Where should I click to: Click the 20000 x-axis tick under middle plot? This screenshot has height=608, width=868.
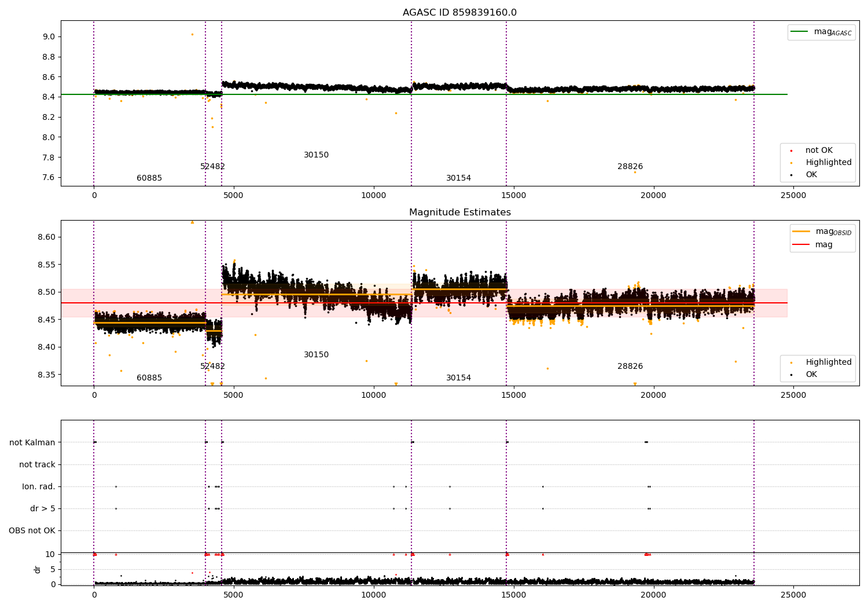coord(654,395)
